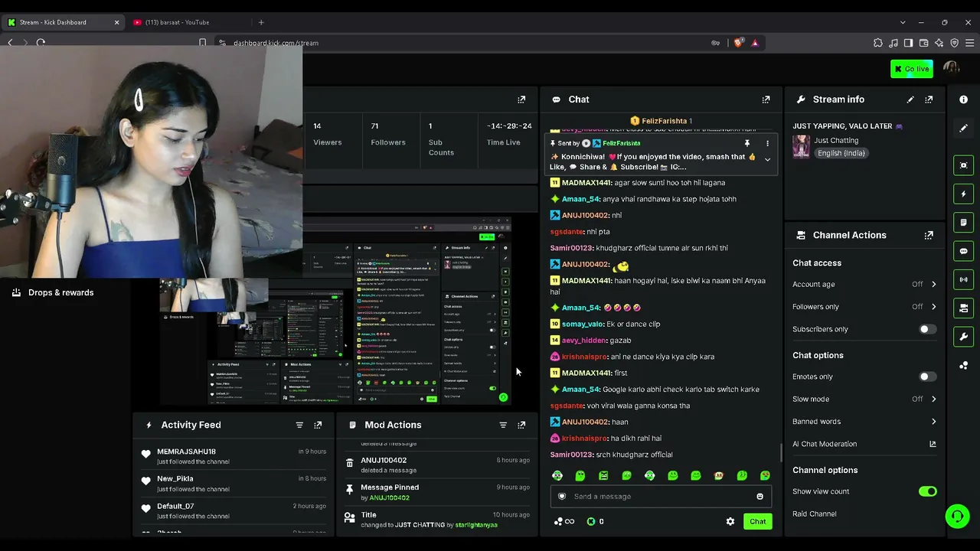Click Raid Channel option
The width and height of the screenshot is (980, 551).
[815, 514]
